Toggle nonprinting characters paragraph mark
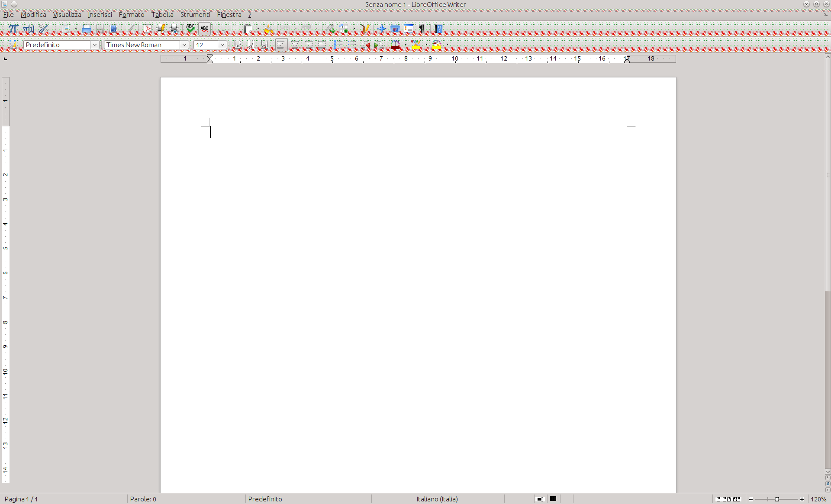 pos(422,29)
